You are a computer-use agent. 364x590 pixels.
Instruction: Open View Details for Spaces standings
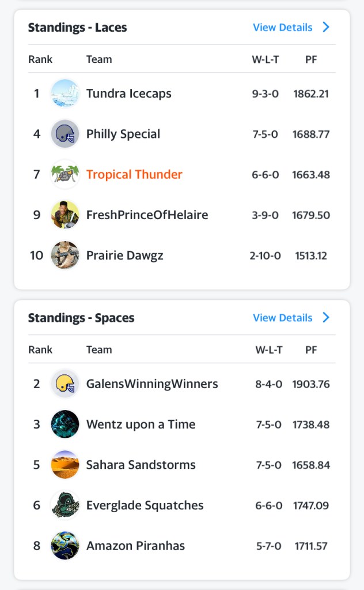(282, 318)
